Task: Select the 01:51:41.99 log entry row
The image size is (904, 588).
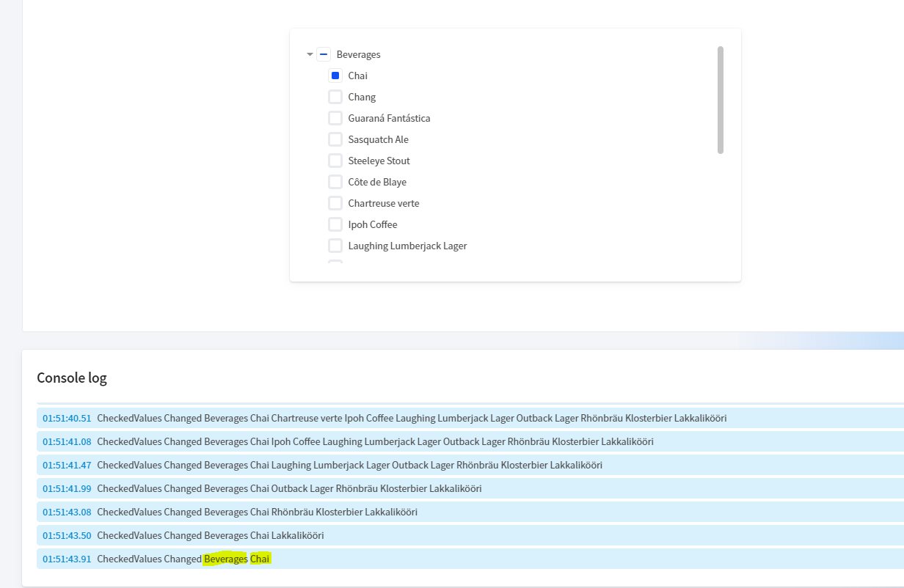Action: point(294,488)
